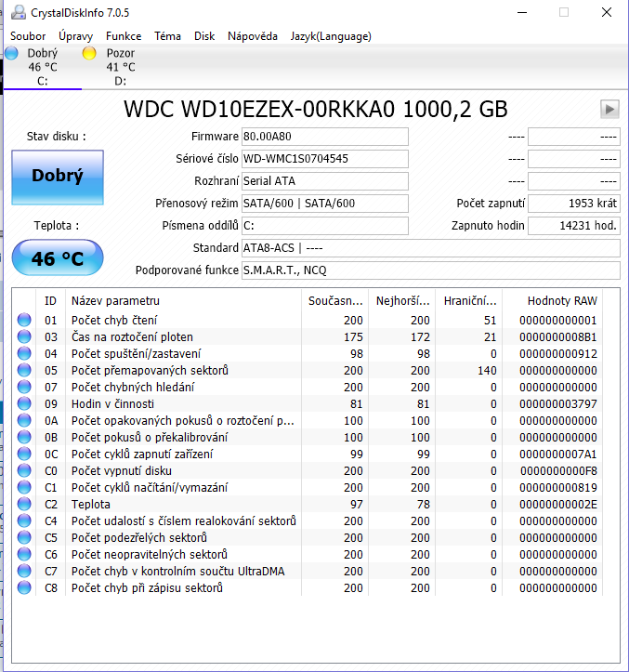Minimize the CrystalDiskInfo window
The height and width of the screenshot is (672, 629).
(x=522, y=12)
